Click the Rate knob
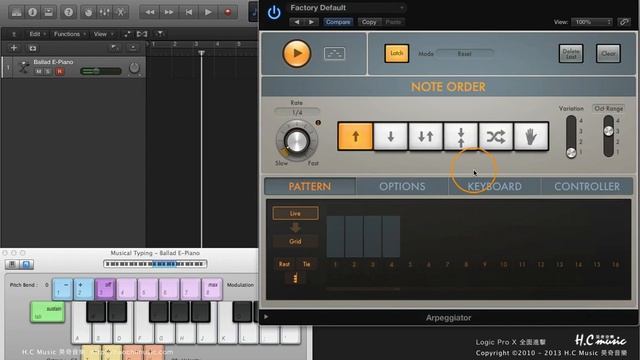This screenshot has height=360, width=640. 297,140
